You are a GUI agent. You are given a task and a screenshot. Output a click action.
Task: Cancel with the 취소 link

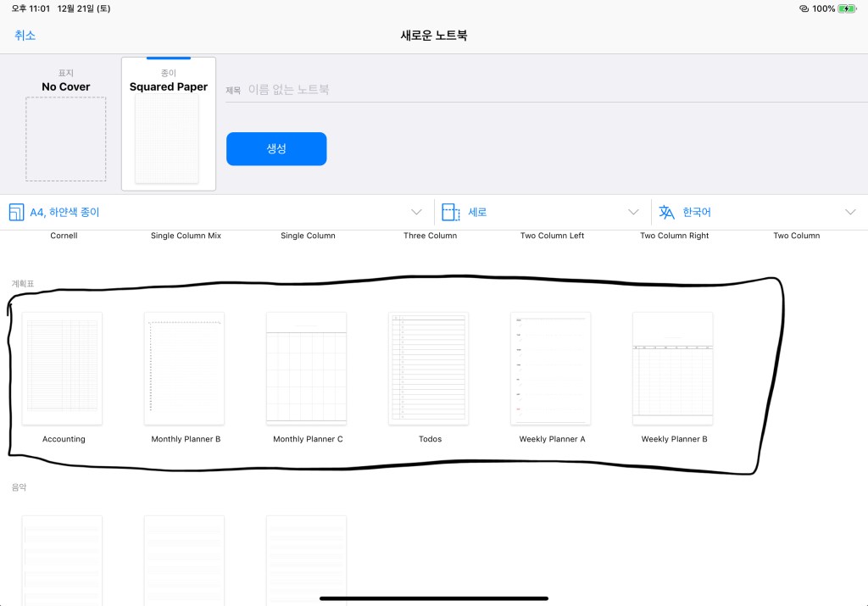pos(25,36)
